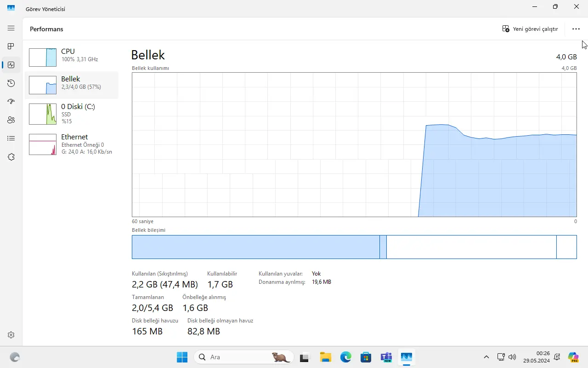Launch Microsoft Edge from taskbar
Screen dimensions: 588x368
click(x=345, y=357)
